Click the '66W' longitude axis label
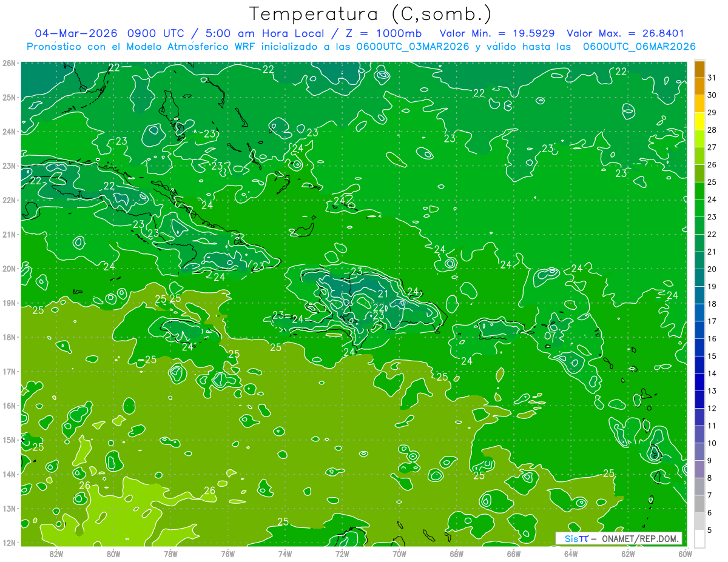The width and height of the screenshot is (728, 562). 514,554
